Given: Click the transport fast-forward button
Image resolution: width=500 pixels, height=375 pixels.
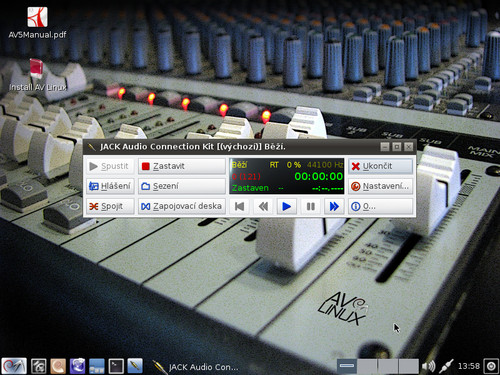Looking at the screenshot, I should pyautogui.click(x=334, y=207).
